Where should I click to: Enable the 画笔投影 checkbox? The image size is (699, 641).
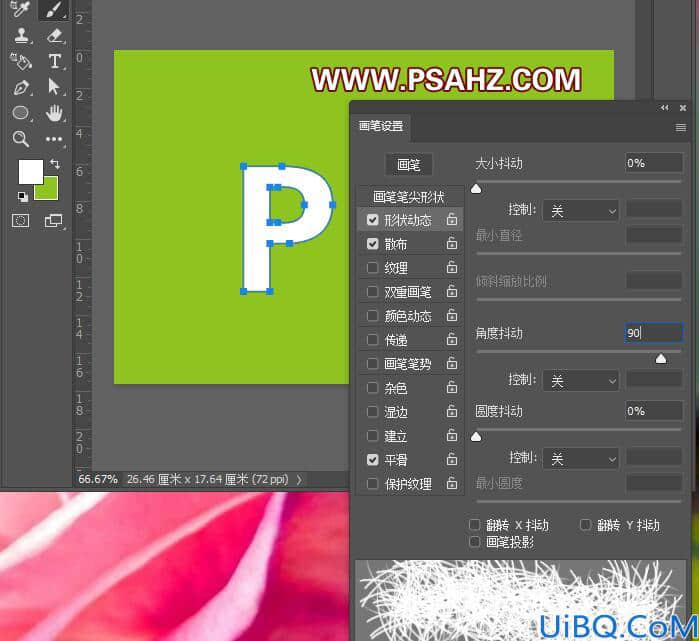pyautogui.click(x=474, y=542)
